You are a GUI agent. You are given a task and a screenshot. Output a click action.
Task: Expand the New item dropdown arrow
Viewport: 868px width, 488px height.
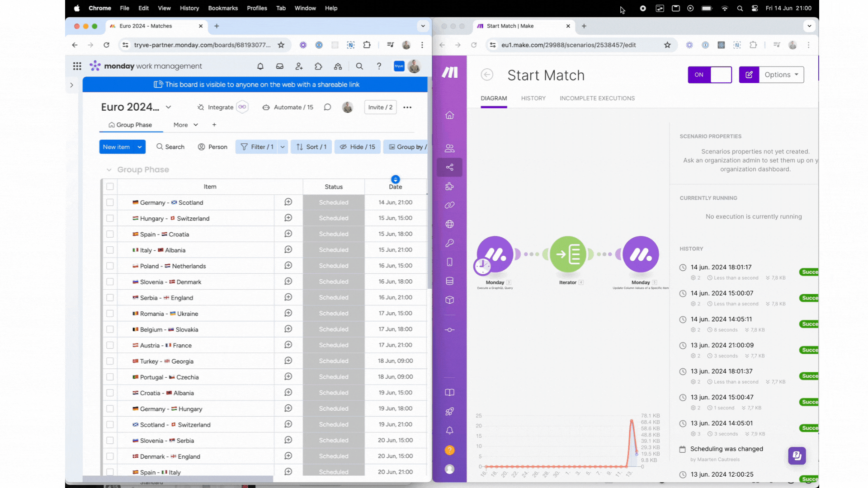pos(140,147)
